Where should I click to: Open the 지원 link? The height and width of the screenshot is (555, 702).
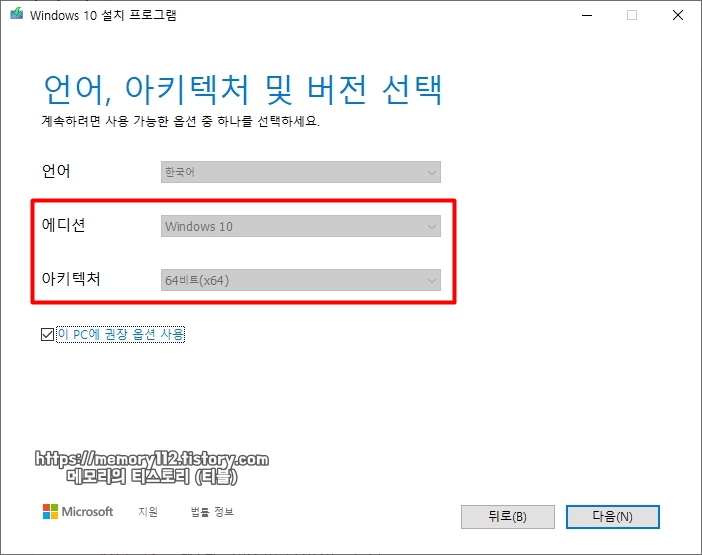tap(148, 512)
